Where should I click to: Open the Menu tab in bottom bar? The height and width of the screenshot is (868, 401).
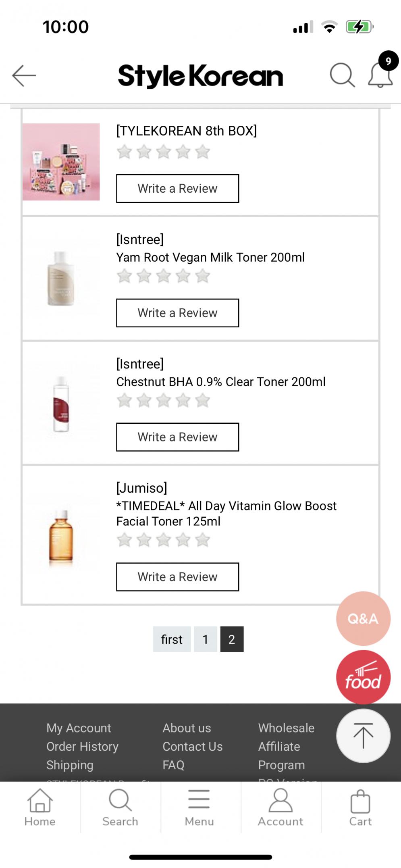(199, 808)
